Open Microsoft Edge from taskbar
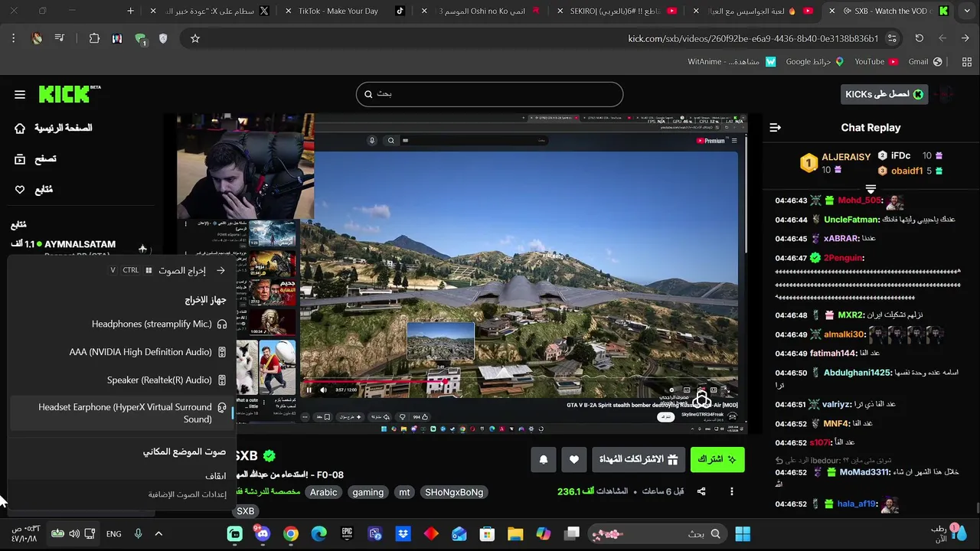Viewport: 980px width, 551px height. (318, 533)
